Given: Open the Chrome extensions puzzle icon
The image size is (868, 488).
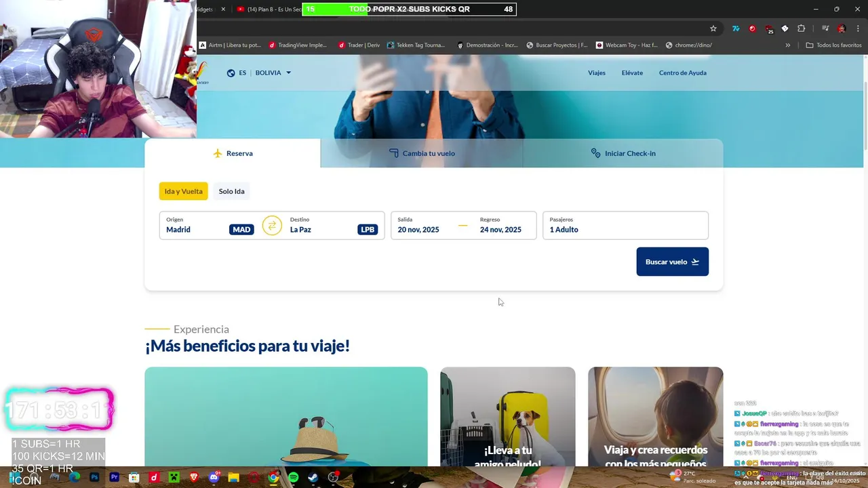Looking at the screenshot, I should tap(801, 28).
